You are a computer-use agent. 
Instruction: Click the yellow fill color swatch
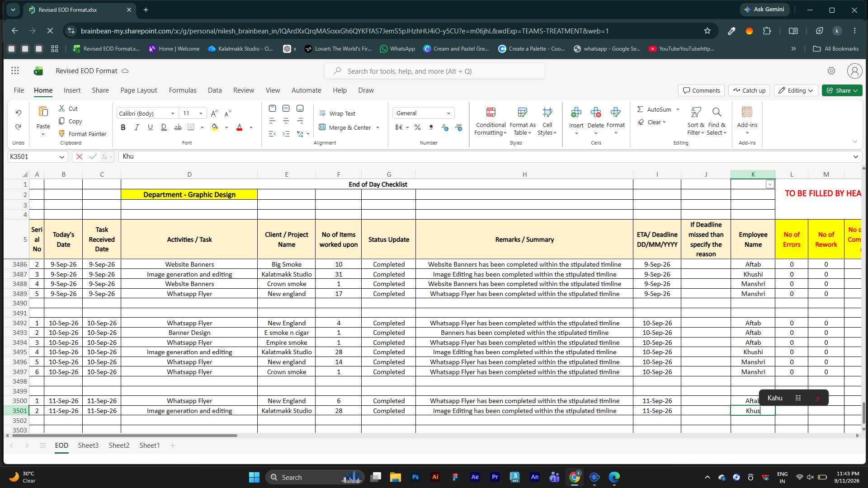click(215, 127)
